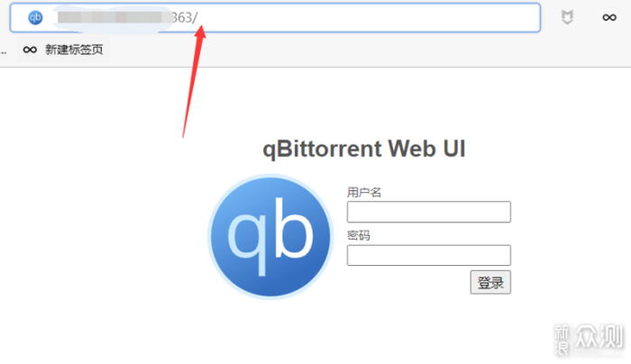631x364 pixels.
Task: Click the 新浪众测 watermark logo
Action: (x=589, y=340)
